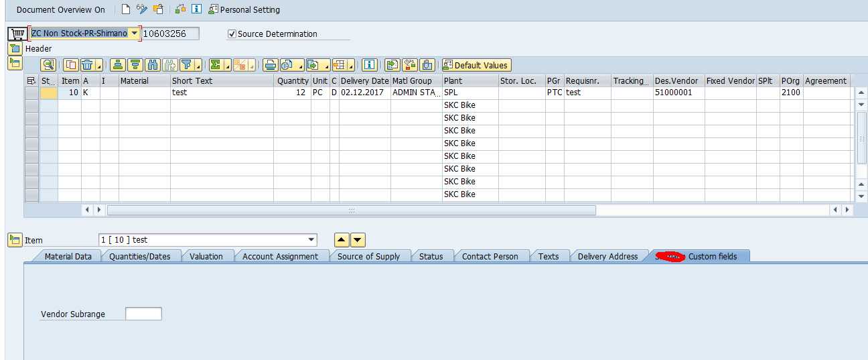Open Personal Setting
Image resolution: width=868 pixels, height=360 pixels.
[244, 9]
